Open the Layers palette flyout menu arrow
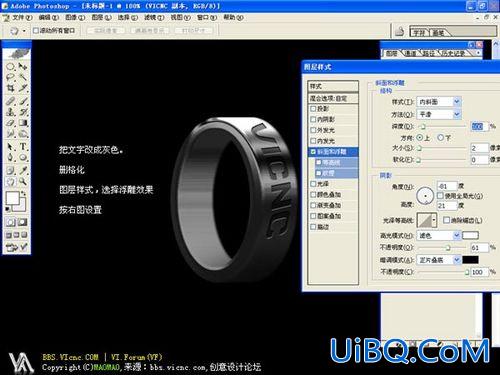 (x=478, y=53)
